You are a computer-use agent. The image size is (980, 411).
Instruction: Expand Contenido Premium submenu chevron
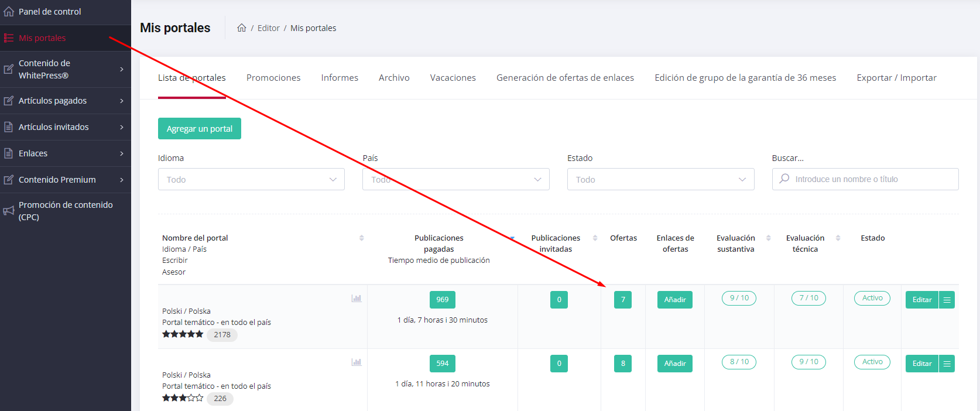[122, 180]
